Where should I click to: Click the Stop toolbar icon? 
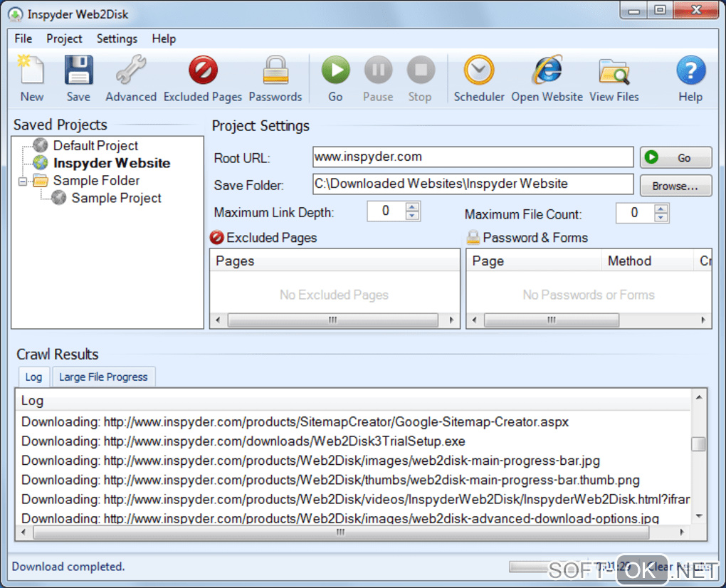[420, 78]
